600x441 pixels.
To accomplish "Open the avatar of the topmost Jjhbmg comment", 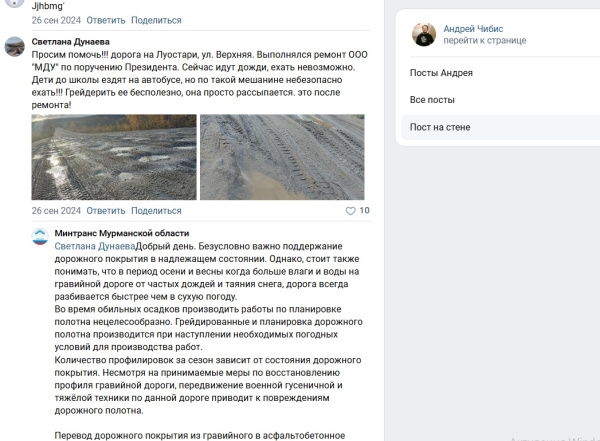I will coord(15,3).
